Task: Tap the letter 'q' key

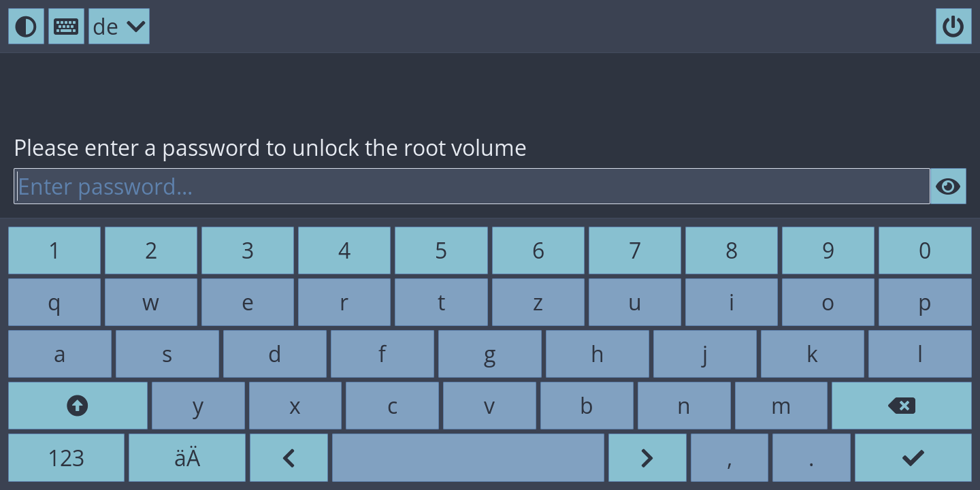Action: [x=54, y=303]
